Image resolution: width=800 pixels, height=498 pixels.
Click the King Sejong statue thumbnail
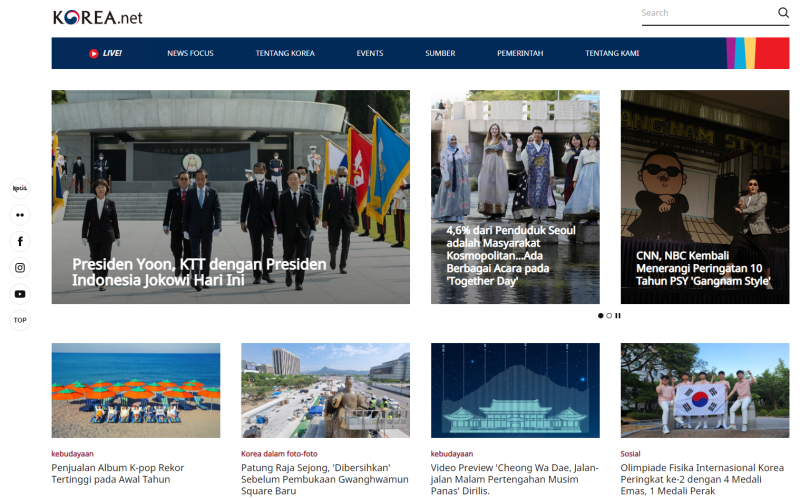pos(326,390)
